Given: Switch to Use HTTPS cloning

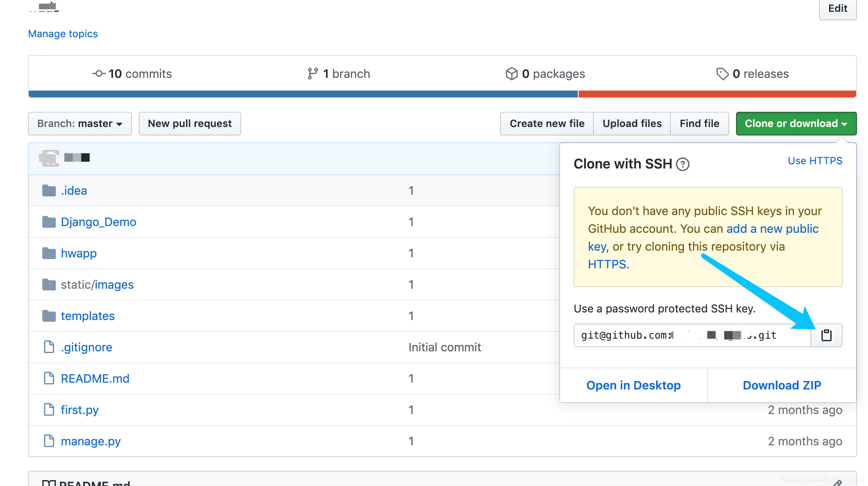Looking at the screenshot, I should pyautogui.click(x=815, y=161).
